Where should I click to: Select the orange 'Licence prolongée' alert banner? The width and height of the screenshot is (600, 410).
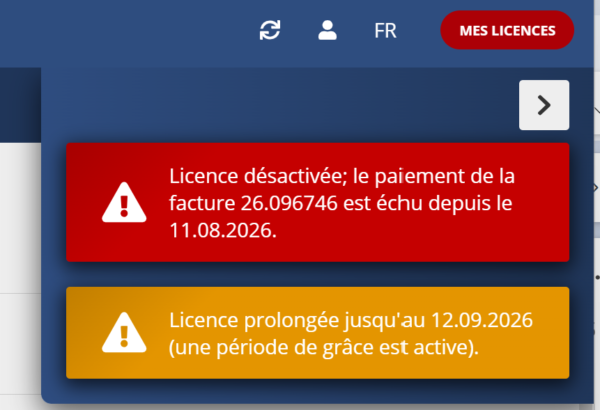point(318,333)
